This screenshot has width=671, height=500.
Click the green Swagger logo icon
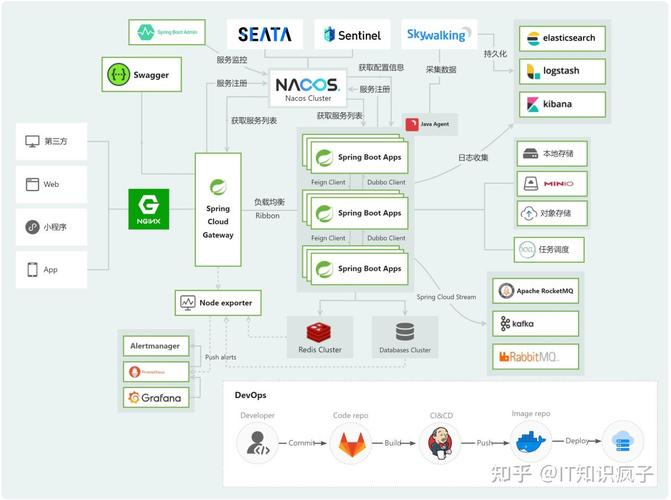point(118,74)
